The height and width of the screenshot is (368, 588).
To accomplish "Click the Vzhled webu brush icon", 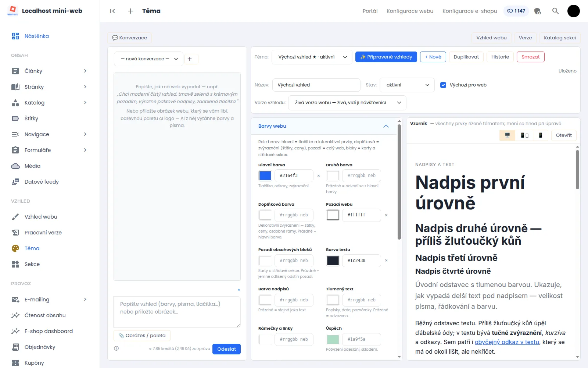I will coord(15,217).
